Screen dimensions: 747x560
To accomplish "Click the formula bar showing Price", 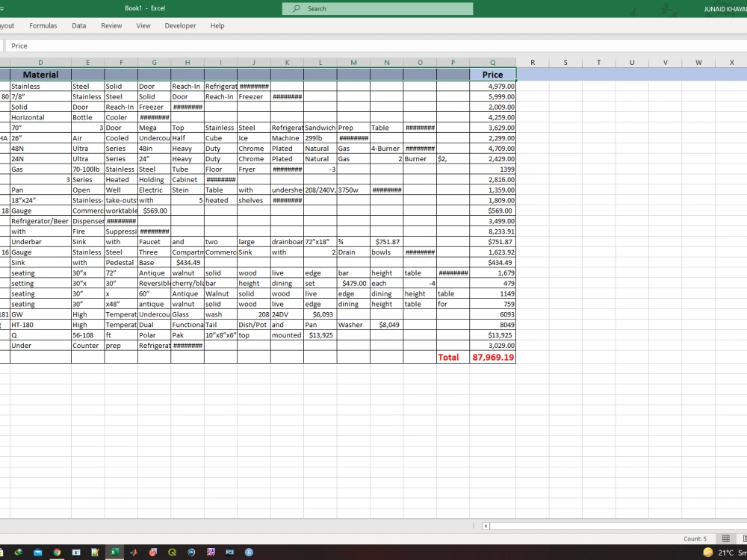I will (376, 46).
